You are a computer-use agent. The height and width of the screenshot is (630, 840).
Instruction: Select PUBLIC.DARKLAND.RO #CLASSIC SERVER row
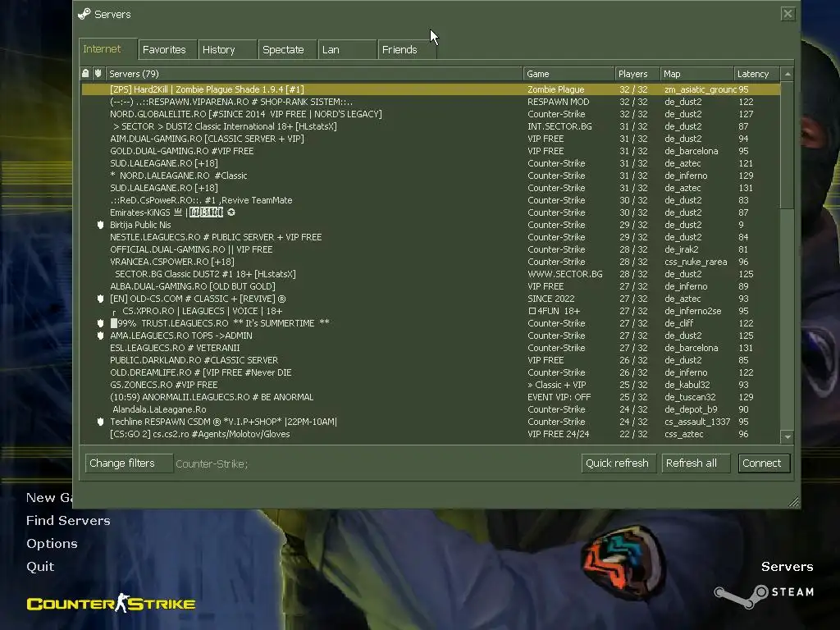click(x=431, y=361)
